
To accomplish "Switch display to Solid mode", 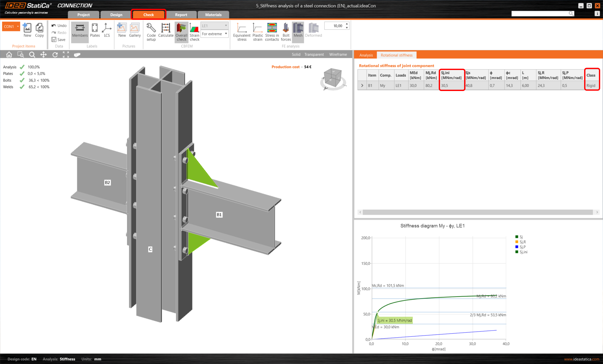I will coord(296,54).
